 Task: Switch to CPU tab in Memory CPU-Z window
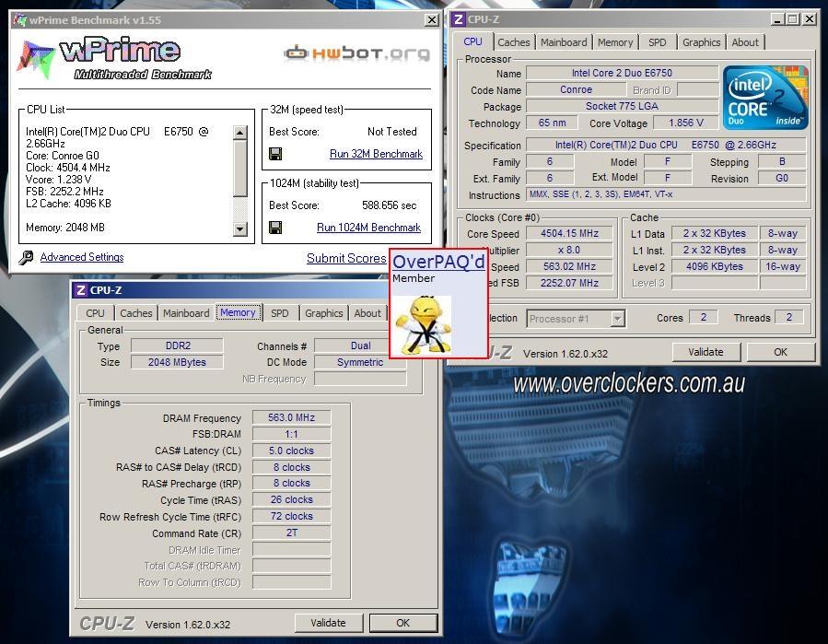click(x=95, y=313)
